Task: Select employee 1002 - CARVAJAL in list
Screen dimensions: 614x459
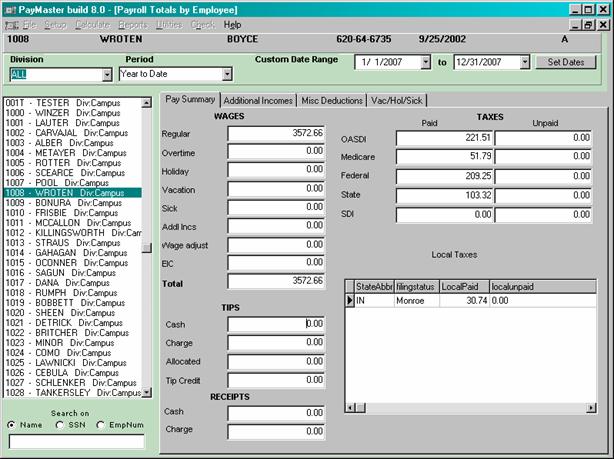Action: point(72,133)
